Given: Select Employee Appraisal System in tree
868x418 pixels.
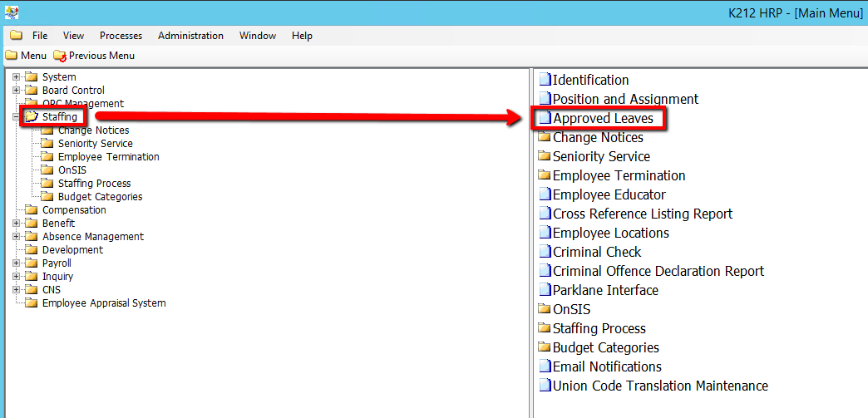Looking at the screenshot, I should 104,303.
